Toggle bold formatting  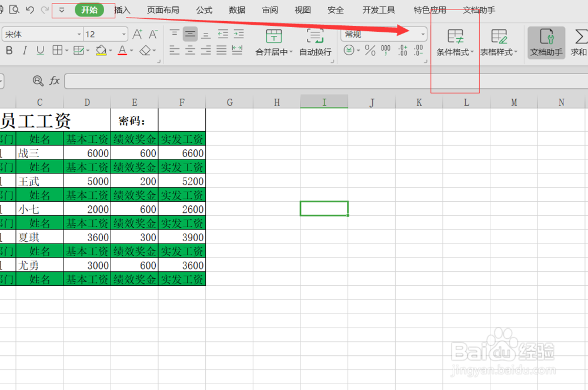(x=9, y=50)
